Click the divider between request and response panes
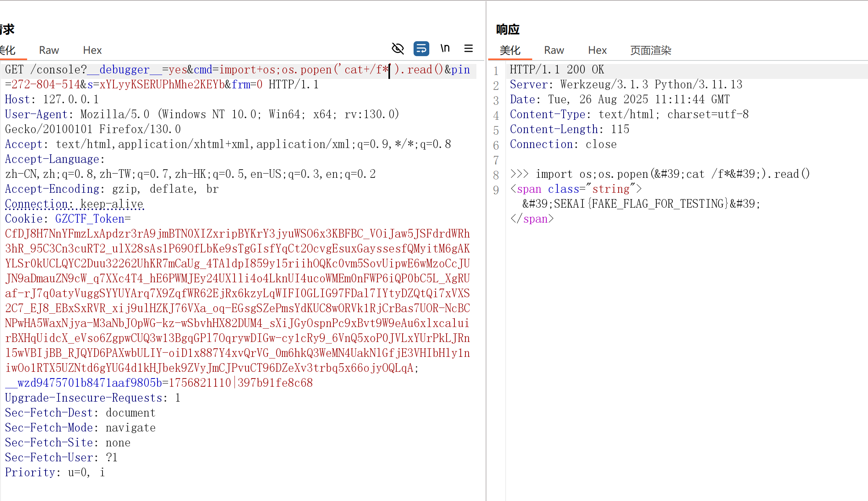 (x=486, y=251)
